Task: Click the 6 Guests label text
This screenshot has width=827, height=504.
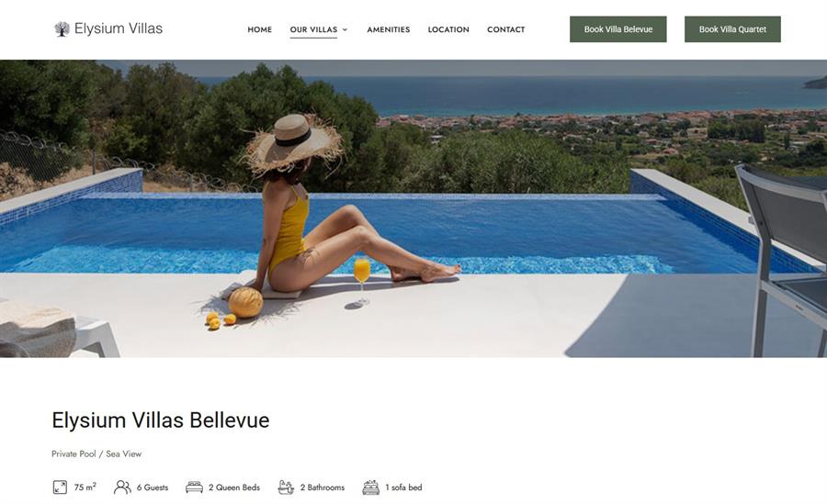Action: 153,487
